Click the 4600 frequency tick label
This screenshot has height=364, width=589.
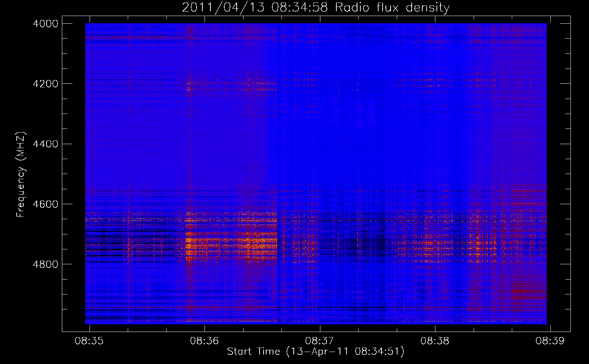tap(46, 204)
